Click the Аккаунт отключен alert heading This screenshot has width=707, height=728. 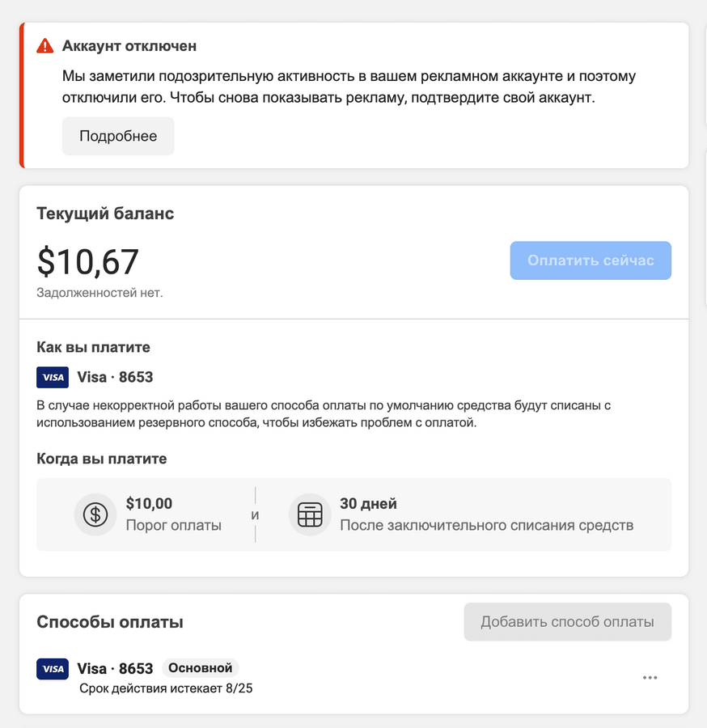click(x=129, y=46)
